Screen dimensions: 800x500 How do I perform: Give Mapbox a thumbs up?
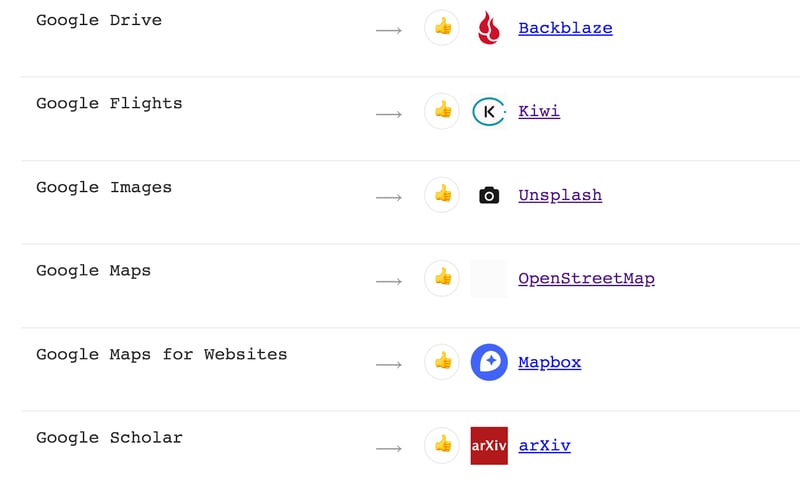click(442, 362)
